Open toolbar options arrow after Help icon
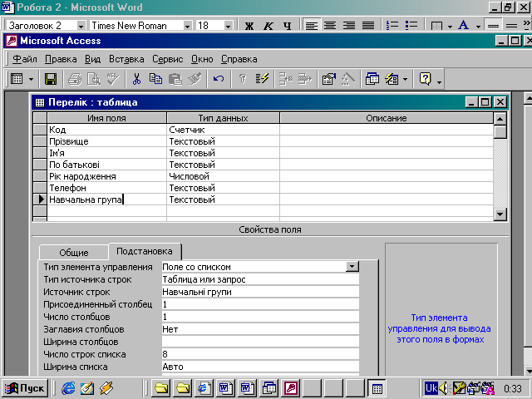Image resolution: width=532 pixels, height=399 pixels. tap(439, 81)
